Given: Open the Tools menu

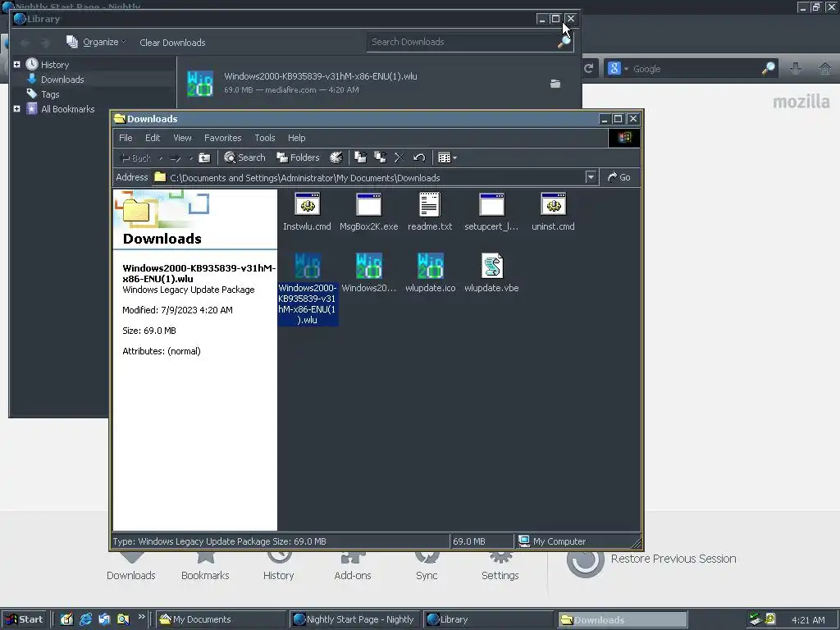Looking at the screenshot, I should (265, 138).
